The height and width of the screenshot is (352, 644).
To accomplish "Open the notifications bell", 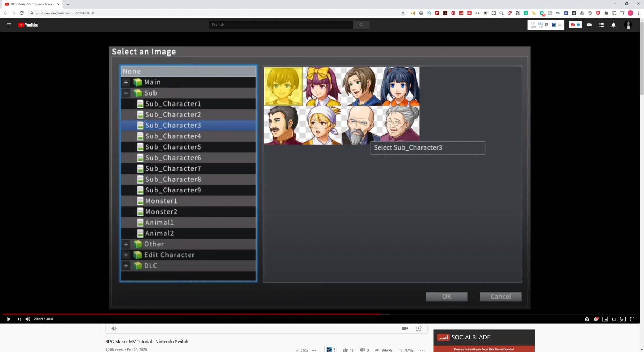I will 614,25.
